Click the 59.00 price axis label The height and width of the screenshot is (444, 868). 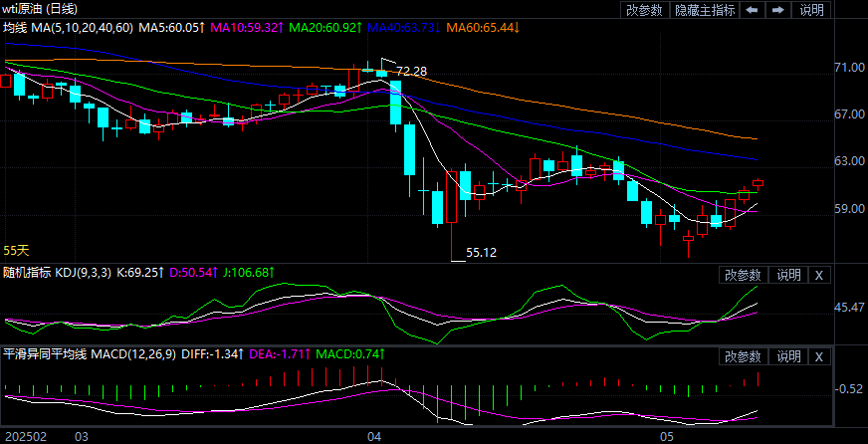point(850,209)
